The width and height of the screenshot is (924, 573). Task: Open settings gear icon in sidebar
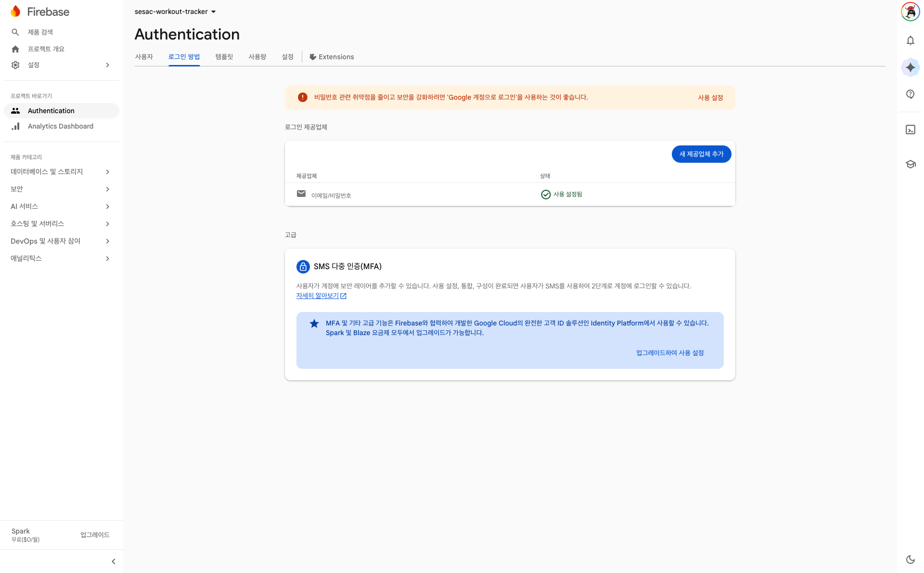[x=15, y=65]
